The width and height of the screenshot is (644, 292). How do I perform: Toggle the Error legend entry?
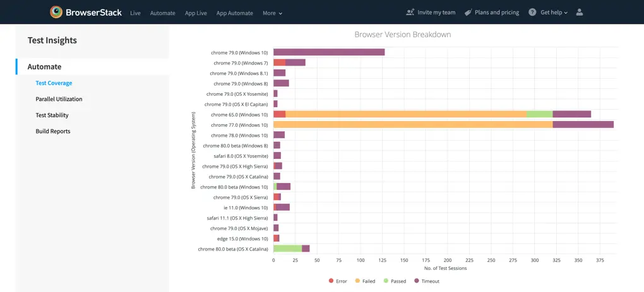click(x=338, y=281)
